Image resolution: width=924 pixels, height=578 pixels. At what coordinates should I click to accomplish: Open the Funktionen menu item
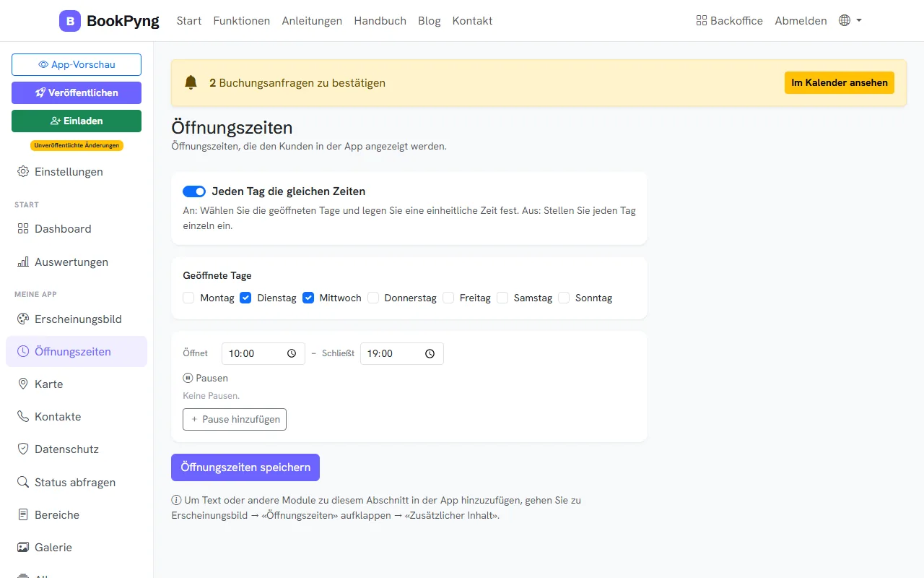click(242, 21)
